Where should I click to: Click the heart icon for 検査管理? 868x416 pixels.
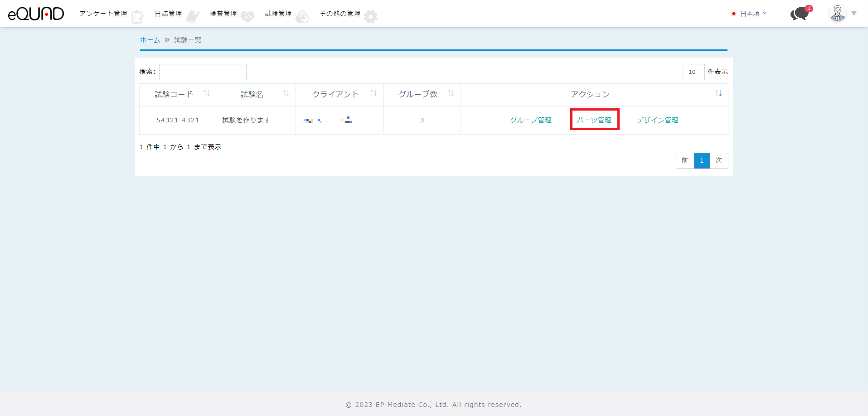(x=247, y=17)
